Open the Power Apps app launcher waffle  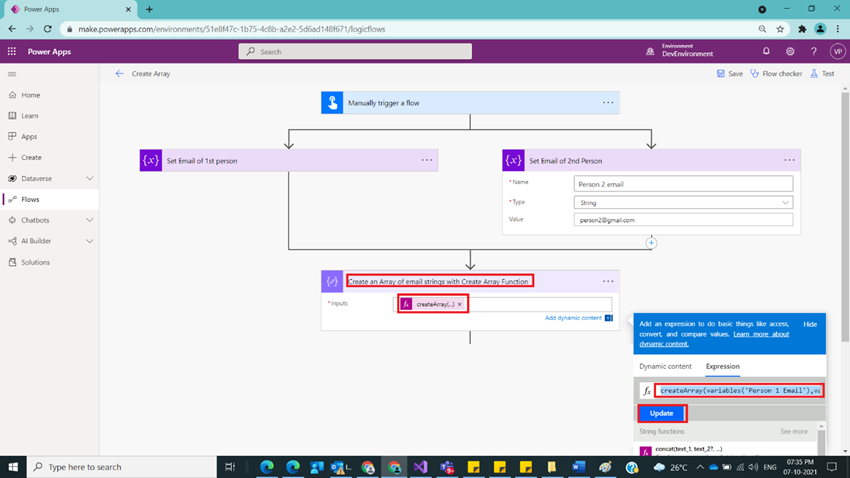(x=11, y=51)
